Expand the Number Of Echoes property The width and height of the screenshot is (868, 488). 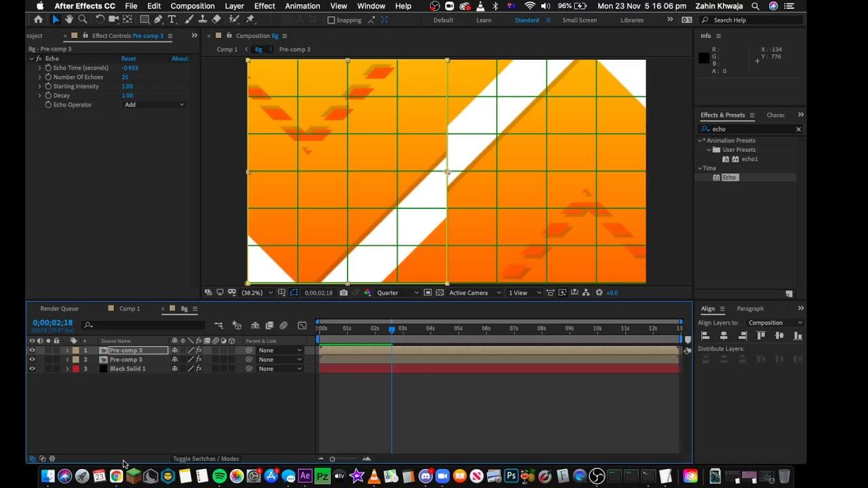tap(40, 77)
